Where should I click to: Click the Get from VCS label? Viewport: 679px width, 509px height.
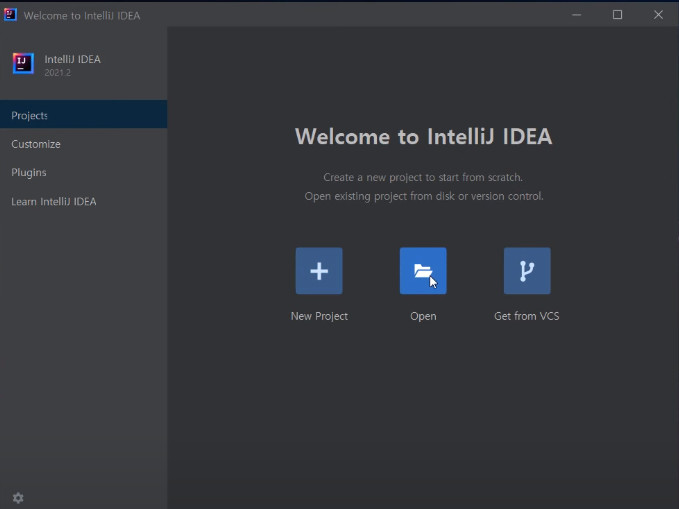tap(527, 316)
